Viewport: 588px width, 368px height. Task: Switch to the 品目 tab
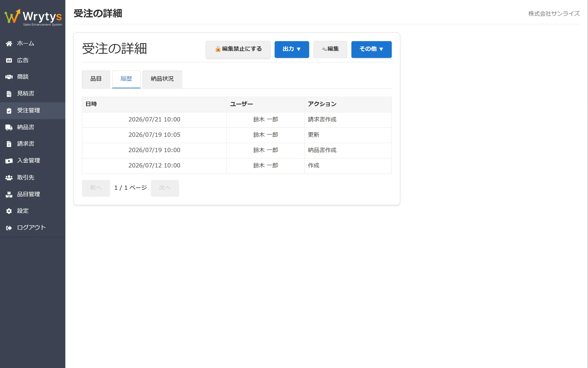click(x=96, y=79)
